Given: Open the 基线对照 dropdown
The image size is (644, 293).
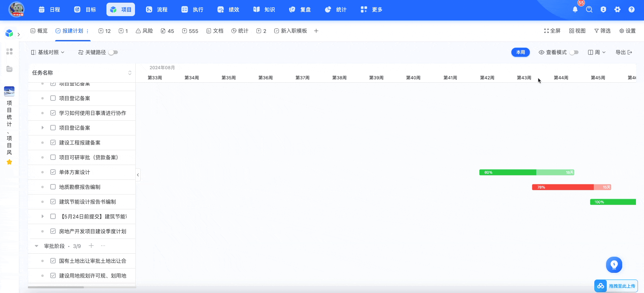Looking at the screenshot, I should 48,52.
